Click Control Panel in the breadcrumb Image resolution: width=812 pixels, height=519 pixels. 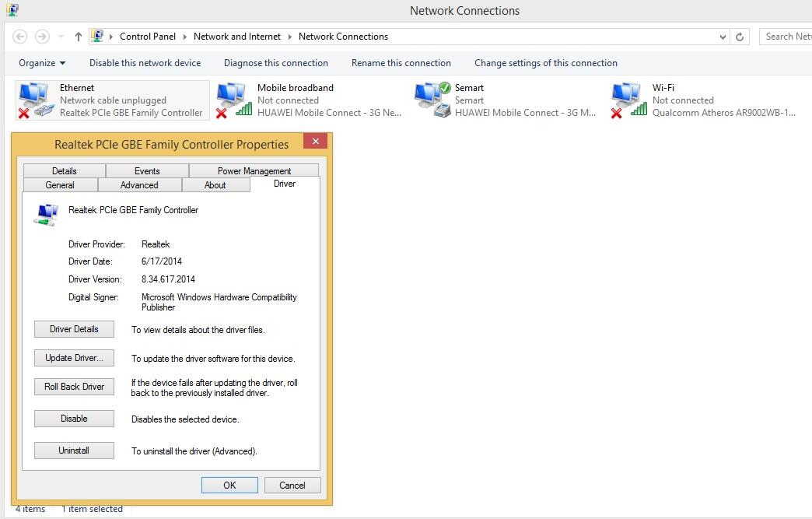point(148,37)
